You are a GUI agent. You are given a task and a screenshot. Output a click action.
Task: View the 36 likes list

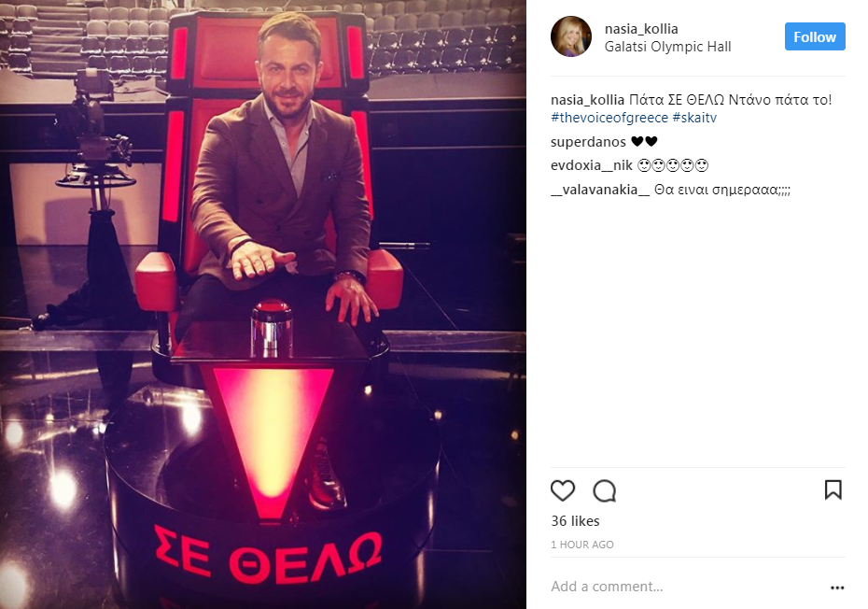pyautogui.click(x=575, y=521)
